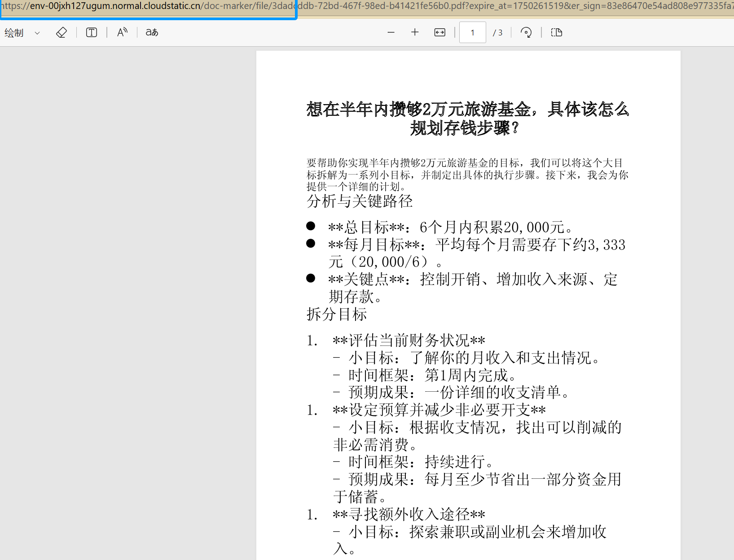Click the page number input field
The image size is (734, 560).
[472, 32]
